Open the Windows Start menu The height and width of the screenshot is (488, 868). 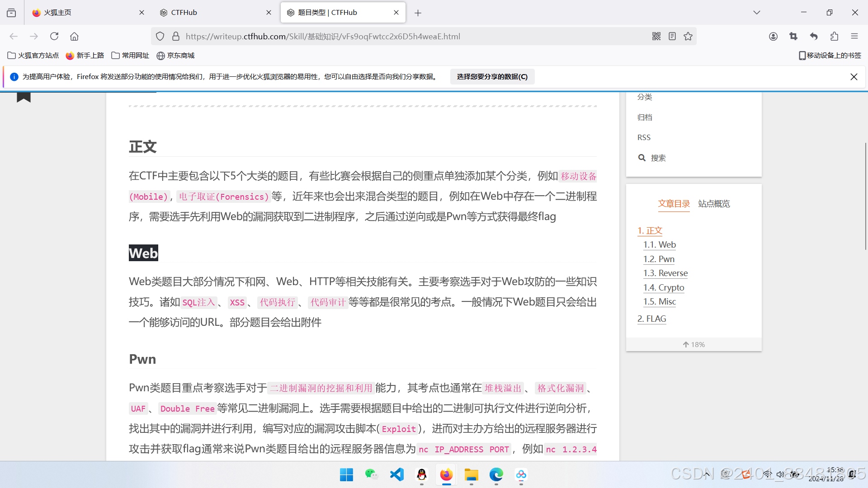pyautogui.click(x=346, y=474)
